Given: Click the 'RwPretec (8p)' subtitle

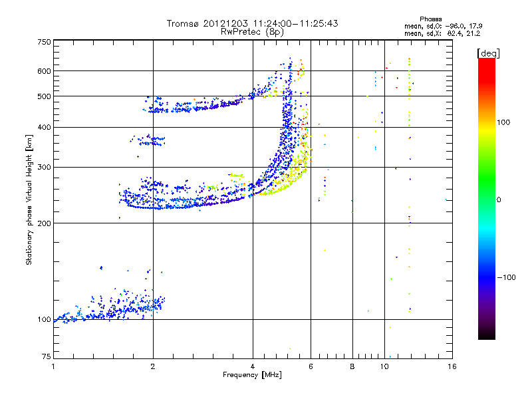Looking at the screenshot, I should tap(252, 32).
